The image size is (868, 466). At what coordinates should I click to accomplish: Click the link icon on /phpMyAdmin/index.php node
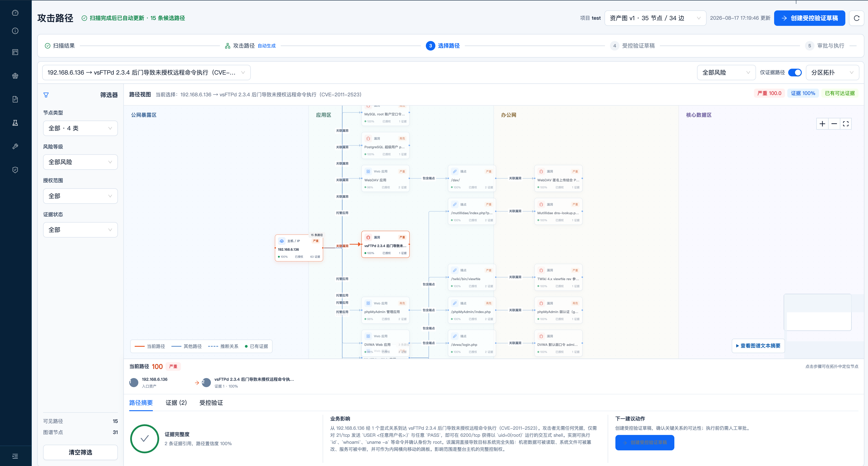pyautogui.click(x=455, y=303)
